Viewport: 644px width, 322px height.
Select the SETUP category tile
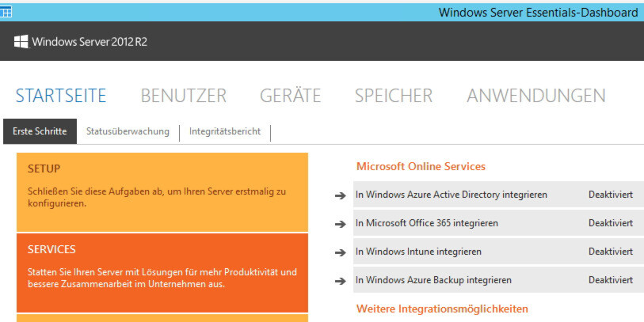162,192
